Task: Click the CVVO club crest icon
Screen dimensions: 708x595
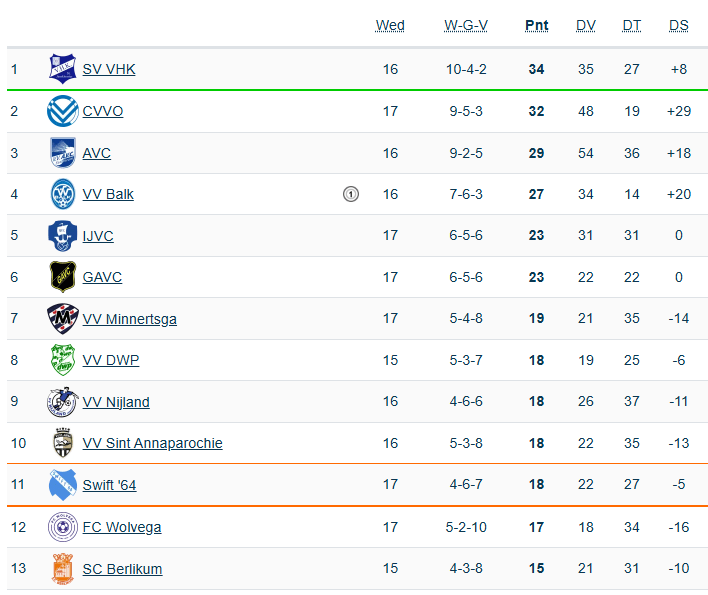Action: click(63, 111)
